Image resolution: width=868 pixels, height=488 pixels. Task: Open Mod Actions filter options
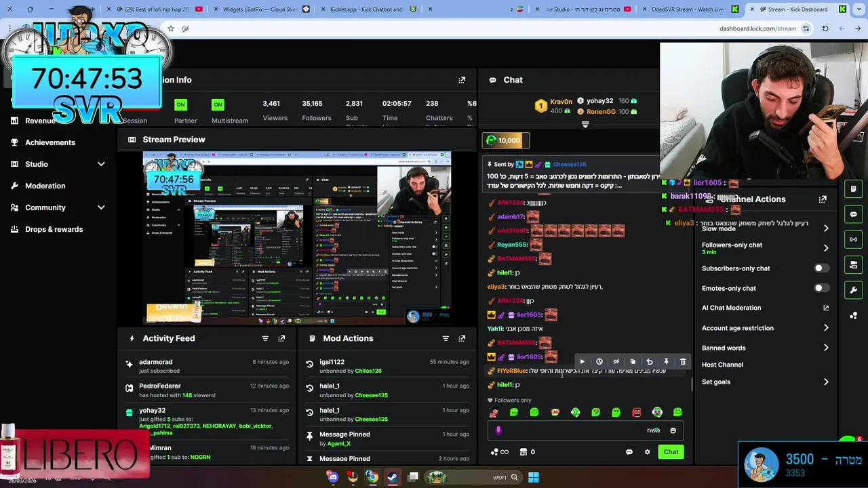446,338
